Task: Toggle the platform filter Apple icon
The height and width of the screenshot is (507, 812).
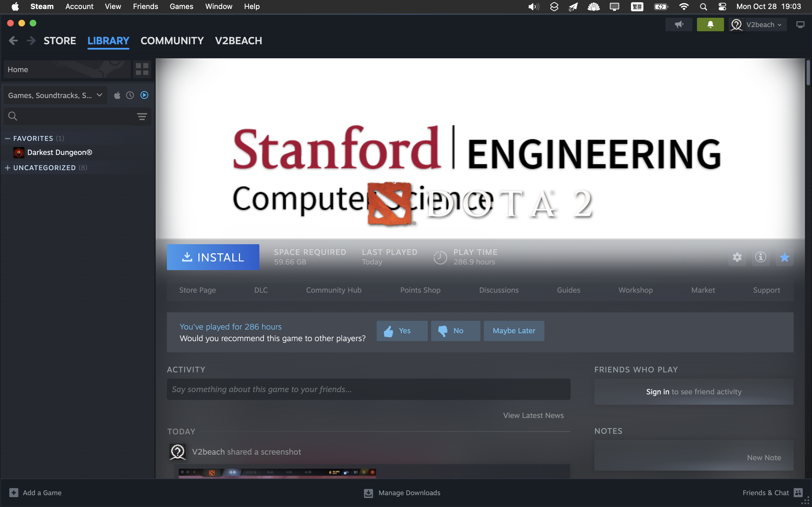Action: [x=117, y=95]
